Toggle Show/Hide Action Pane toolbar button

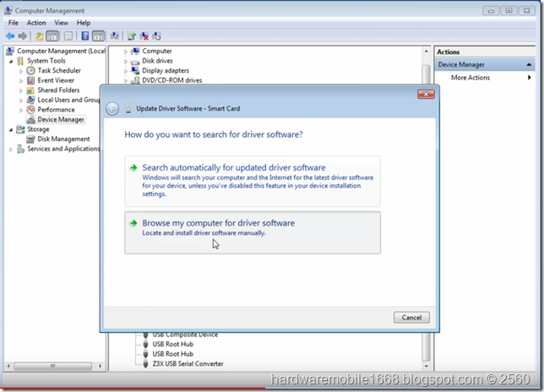click(x=98, y=35)
